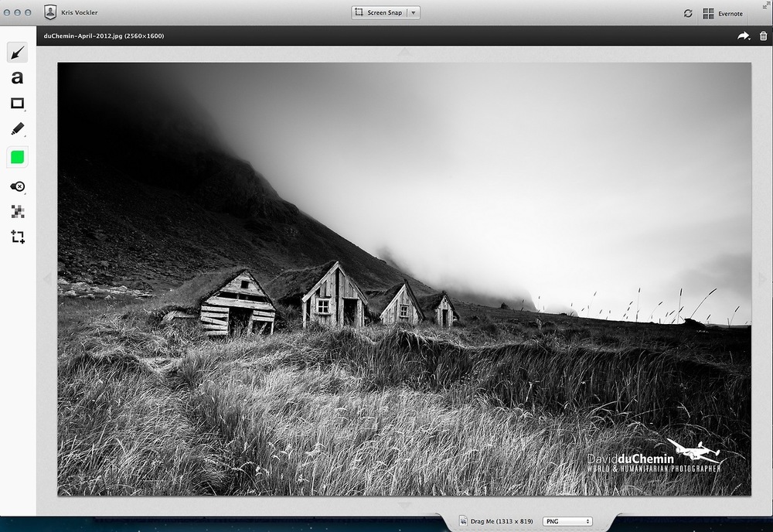Screen dimensions: 773x532
Task: Open the Screen Snap dropdown arrow
Action: [414, 13]
